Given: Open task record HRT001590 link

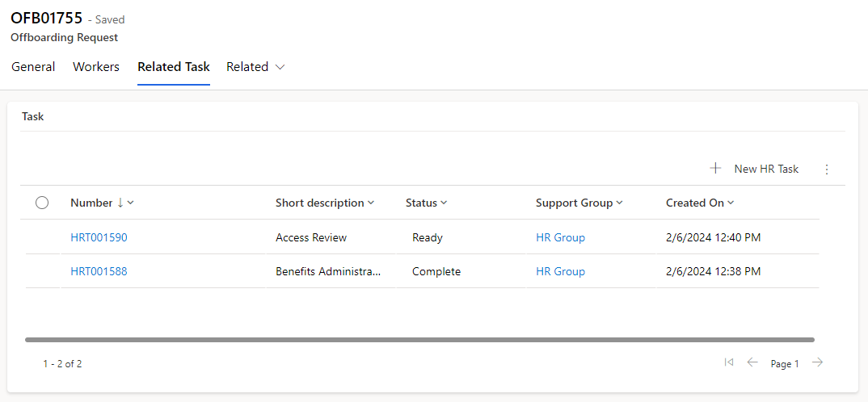Looking at the screenshot, I should tap(99, 237).
